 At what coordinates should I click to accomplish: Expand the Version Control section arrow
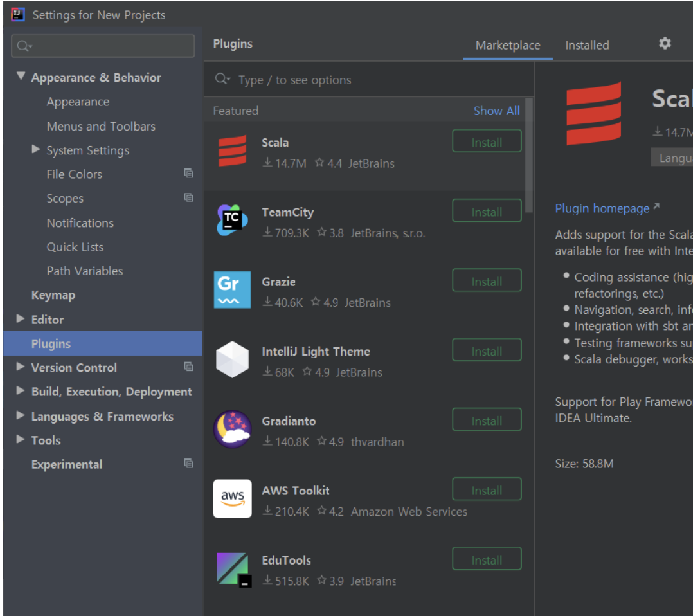(21, 367)
